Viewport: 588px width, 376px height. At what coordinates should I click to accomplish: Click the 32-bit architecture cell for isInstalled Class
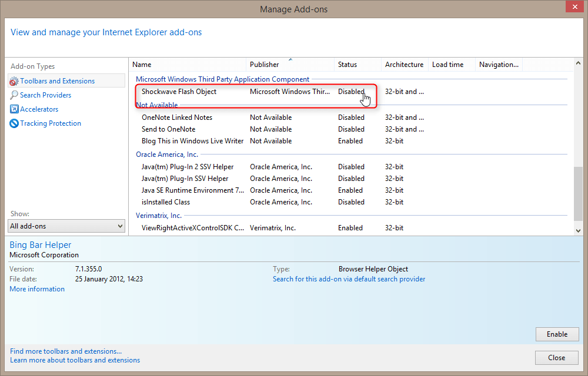[394, 202]
